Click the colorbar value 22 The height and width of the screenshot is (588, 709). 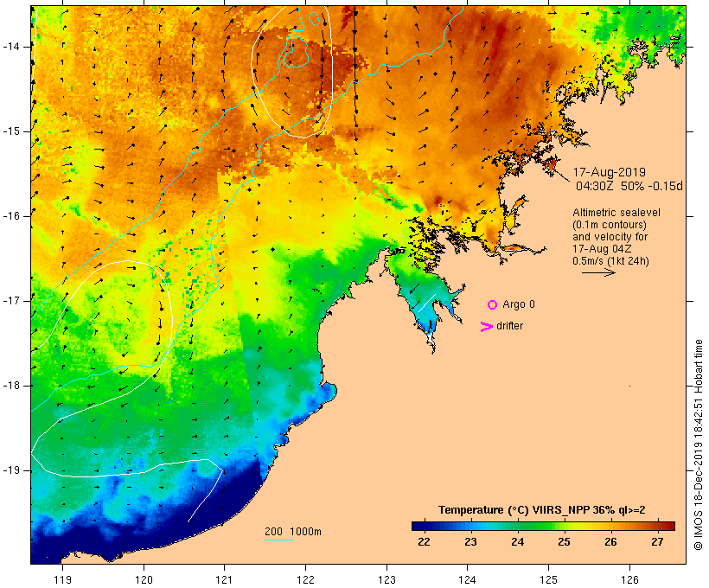(424, 542)
